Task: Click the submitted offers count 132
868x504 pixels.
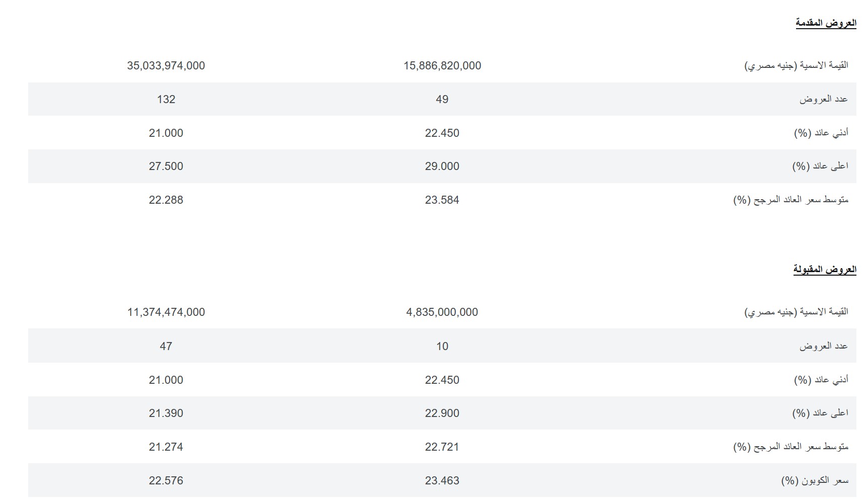Action: coord(166,100)
